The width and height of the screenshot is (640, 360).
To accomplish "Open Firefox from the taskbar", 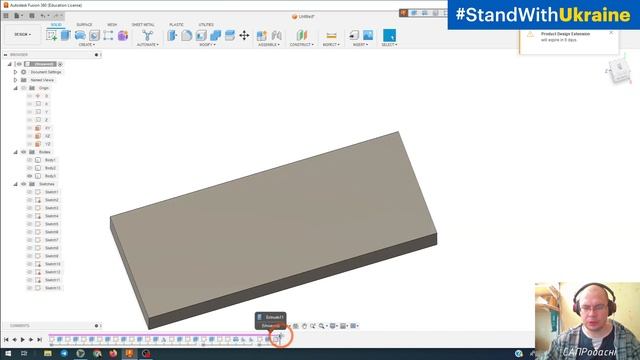I will click(113, 353).
